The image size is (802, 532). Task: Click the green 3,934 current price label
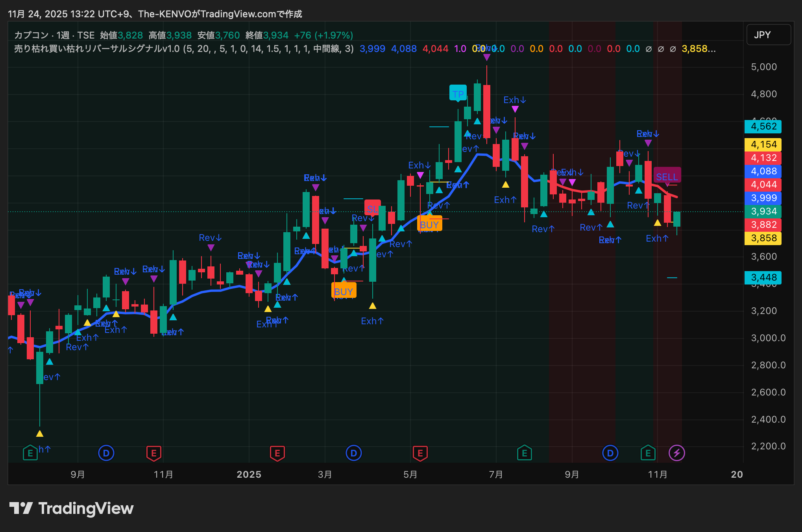pyautogui.click(x=763, y=211)
